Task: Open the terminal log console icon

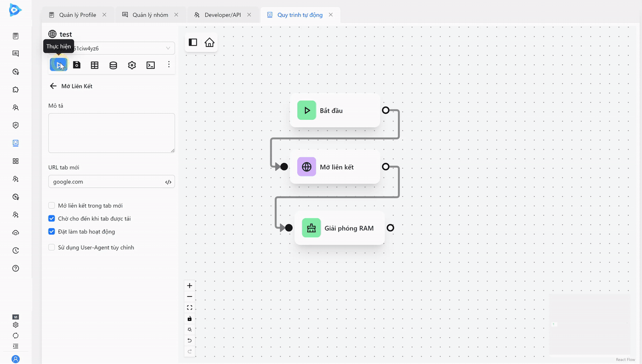Action: tap(151, 65)
